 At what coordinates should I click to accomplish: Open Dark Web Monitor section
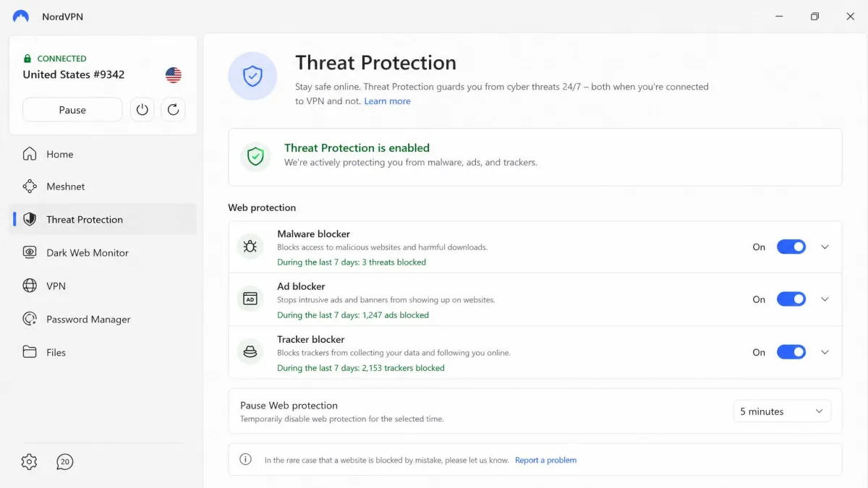(x=103, y=252)
